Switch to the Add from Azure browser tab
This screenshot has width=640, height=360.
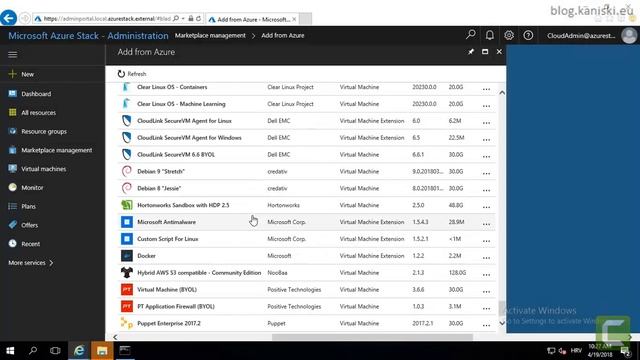[x=253, y=19]
